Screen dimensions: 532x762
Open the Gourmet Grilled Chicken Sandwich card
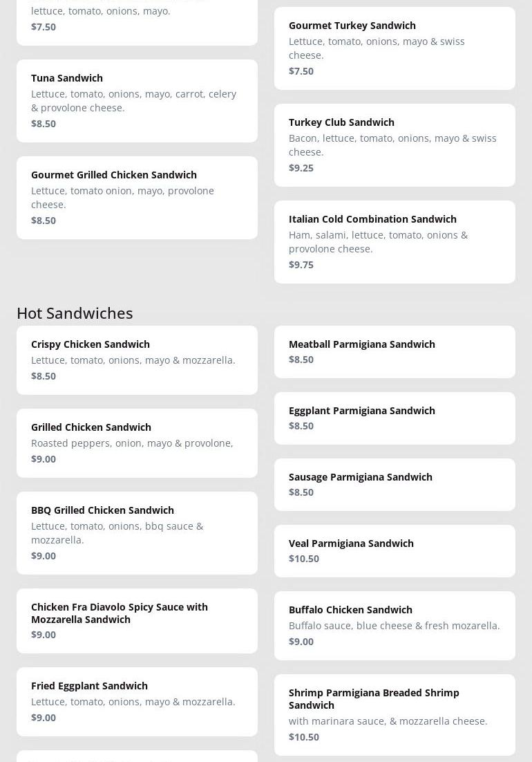[x=137, y=197]
